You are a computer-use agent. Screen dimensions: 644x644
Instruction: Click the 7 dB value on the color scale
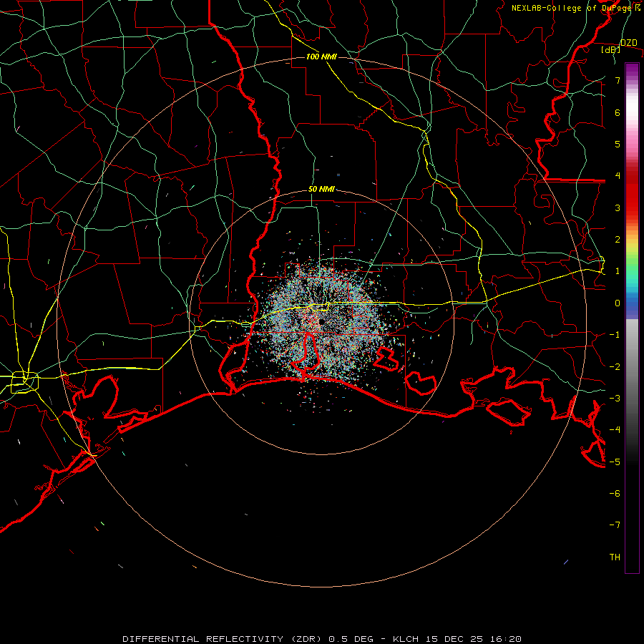point(618,80)
